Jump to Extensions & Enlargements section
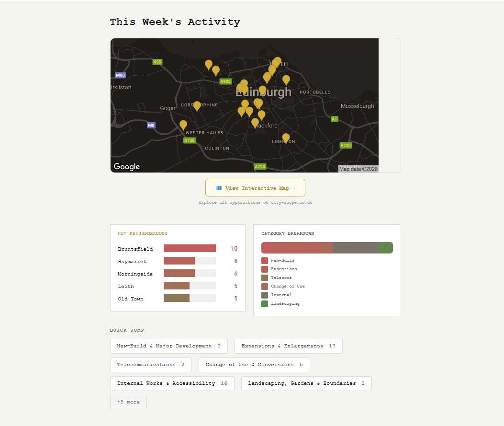The image size is (504, 426). [288, 346]
